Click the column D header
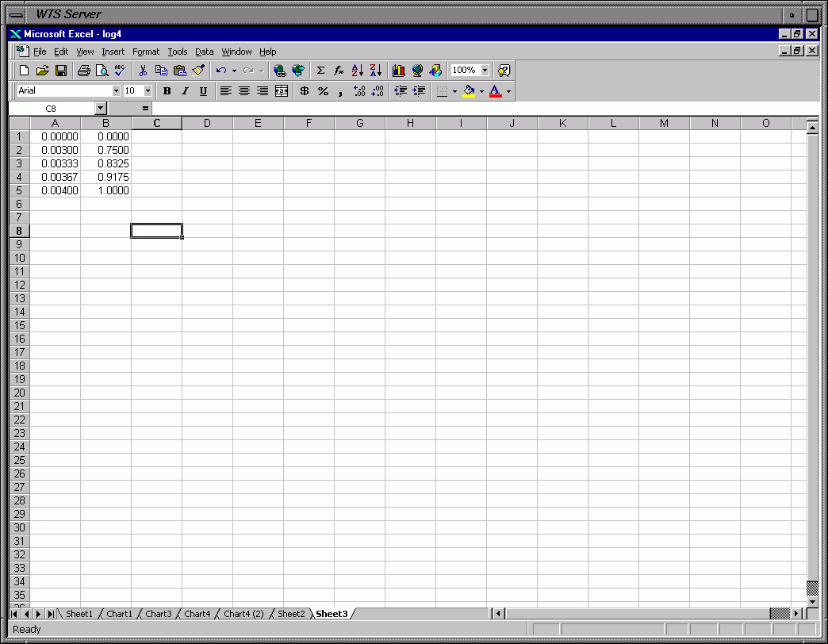828x644 pixels. coord(207,123)
